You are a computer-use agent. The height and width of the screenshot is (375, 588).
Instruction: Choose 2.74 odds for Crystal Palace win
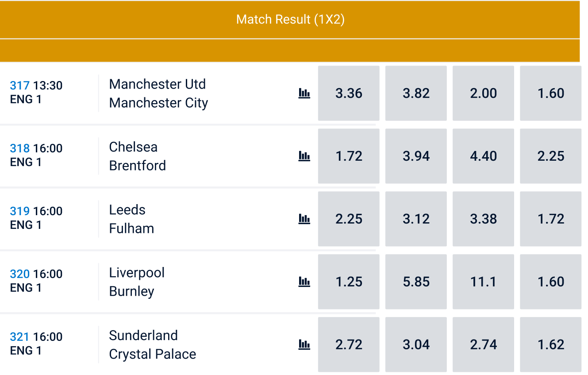click(x=483, y=345)
